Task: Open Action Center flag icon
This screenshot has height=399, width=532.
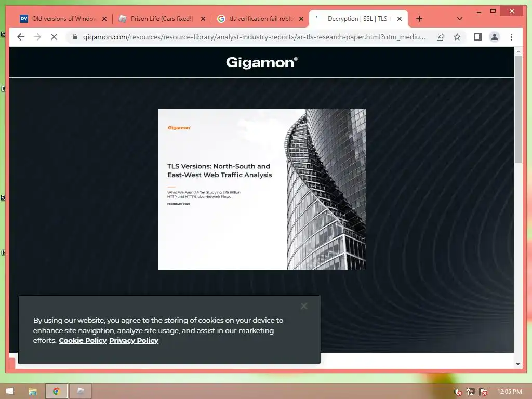Action: coord(483,392)
